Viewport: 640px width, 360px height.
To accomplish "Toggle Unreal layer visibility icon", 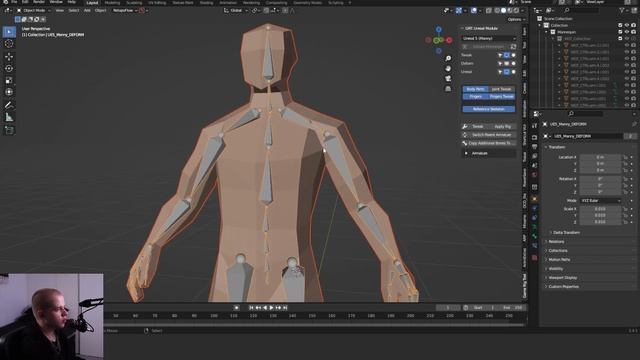I will coord(507,72).
